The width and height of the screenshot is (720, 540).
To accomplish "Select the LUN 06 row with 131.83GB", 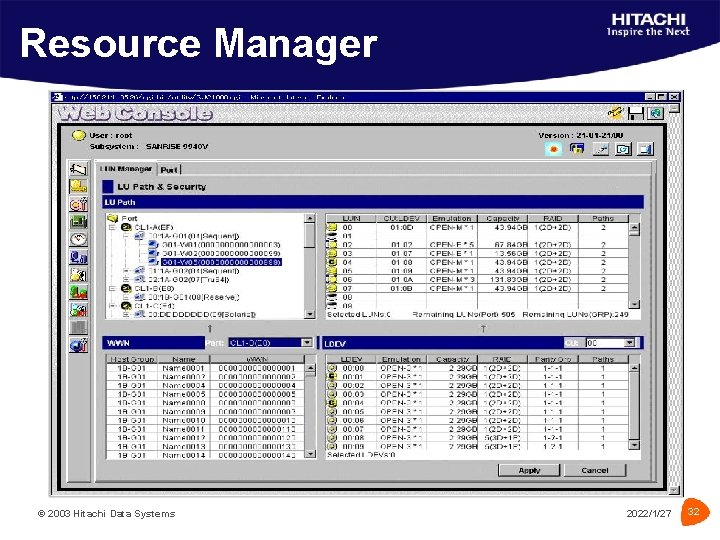I will coord(478,280).
